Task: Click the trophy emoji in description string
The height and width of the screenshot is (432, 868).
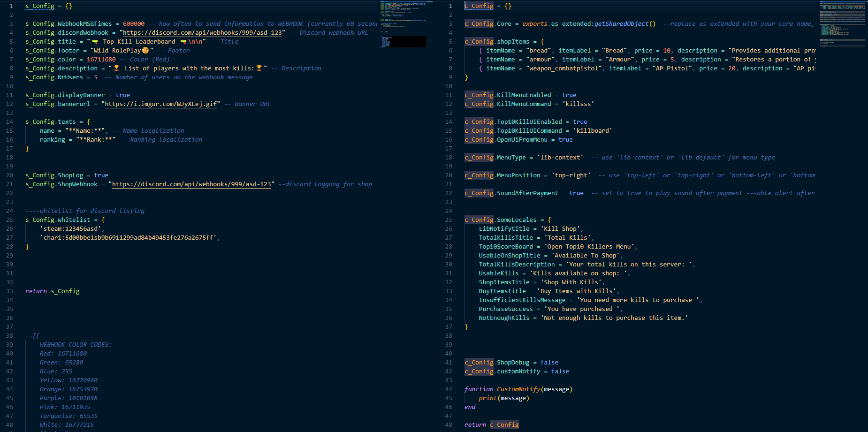Action: 116,68
